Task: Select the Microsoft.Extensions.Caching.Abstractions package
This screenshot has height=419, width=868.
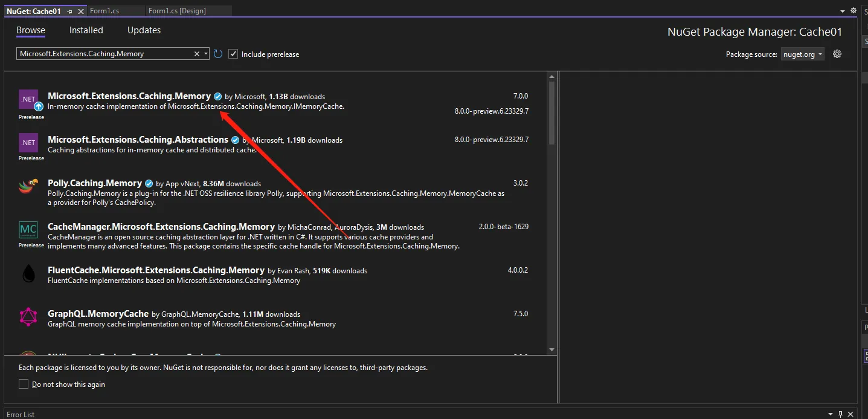Action: tap(275, 147)
